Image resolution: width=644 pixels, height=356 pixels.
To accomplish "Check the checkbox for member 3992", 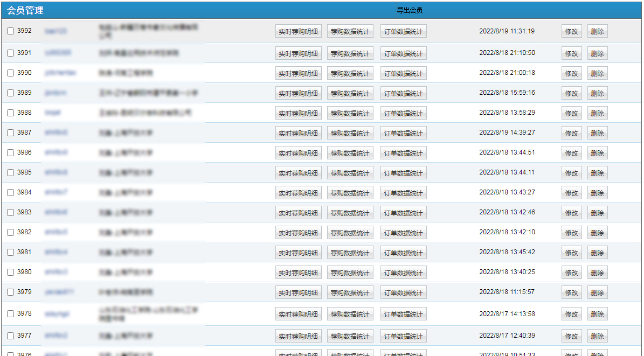I will (10, 31).
